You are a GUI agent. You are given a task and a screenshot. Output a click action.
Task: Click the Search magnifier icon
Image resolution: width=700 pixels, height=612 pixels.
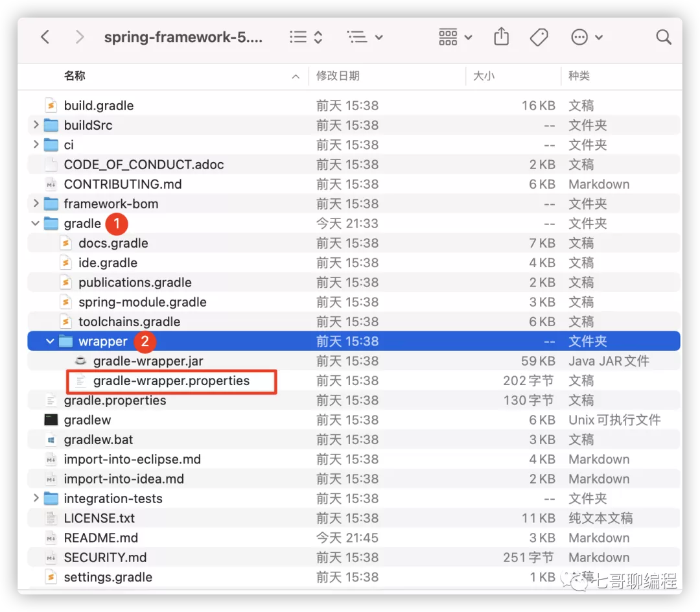[664, 37]
